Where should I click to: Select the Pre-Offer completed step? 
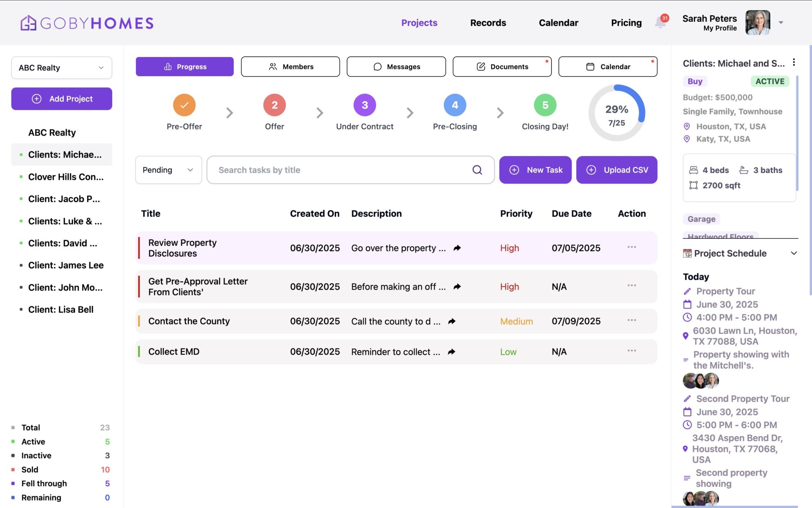tap(184, 105)
